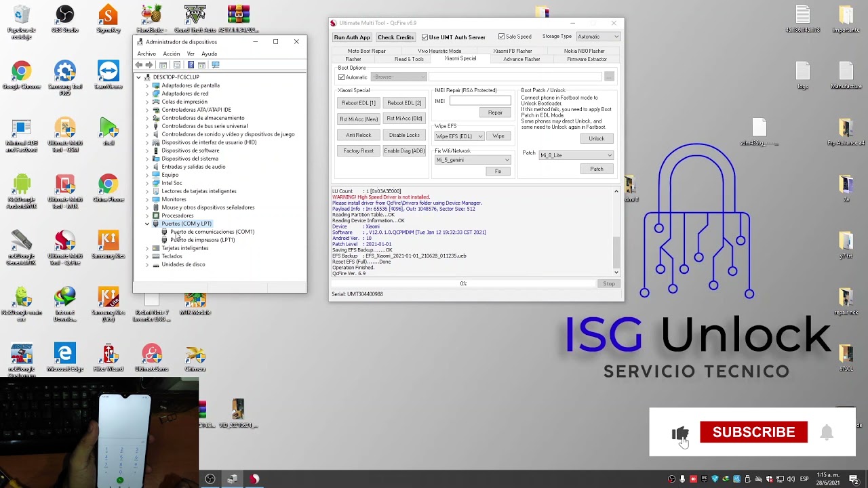The image size is (868, 488).
Task: Expand the Monitores tree node
Action: [x=147, y=199]
